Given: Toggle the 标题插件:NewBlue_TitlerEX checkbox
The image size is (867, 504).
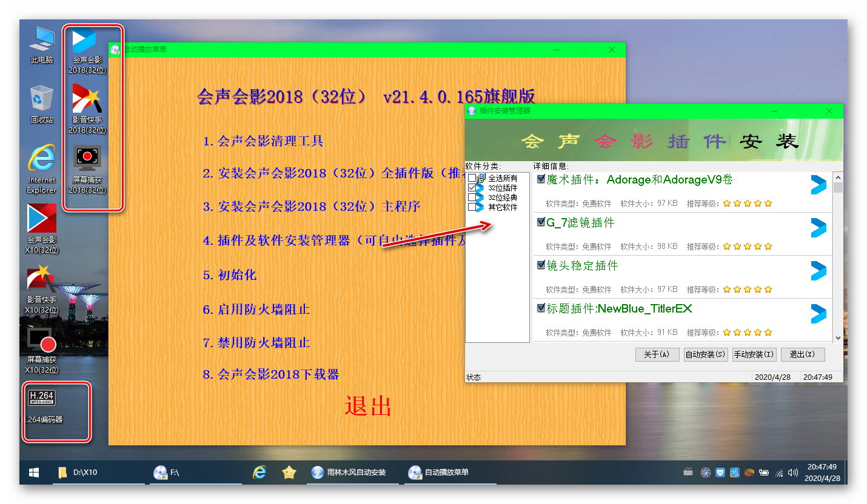Looking at the screenshot, I should [541, 308].
